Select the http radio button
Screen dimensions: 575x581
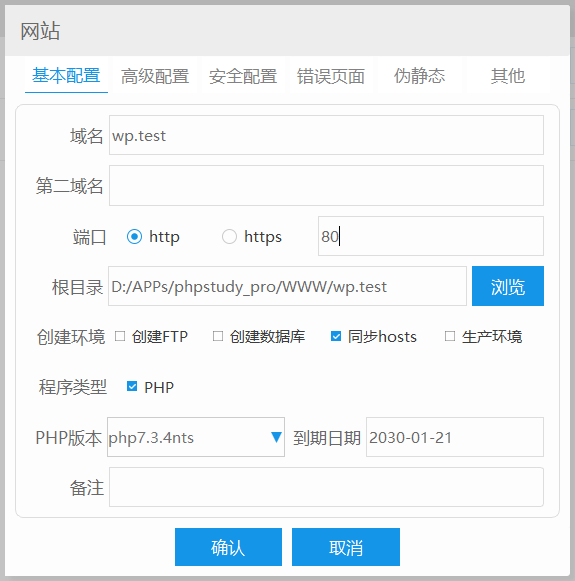134,236
